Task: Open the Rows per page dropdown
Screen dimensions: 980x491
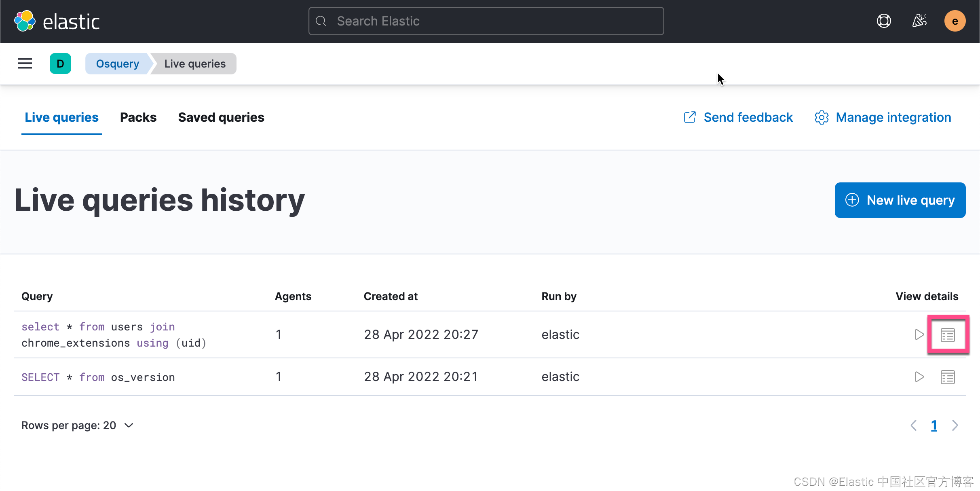Action: pos(78,425)
